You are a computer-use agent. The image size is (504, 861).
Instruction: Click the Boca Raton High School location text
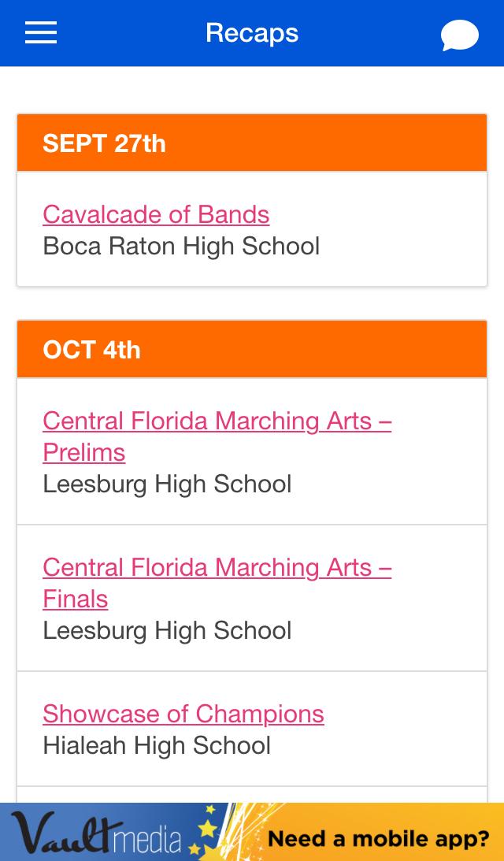[x=181, y=247]
